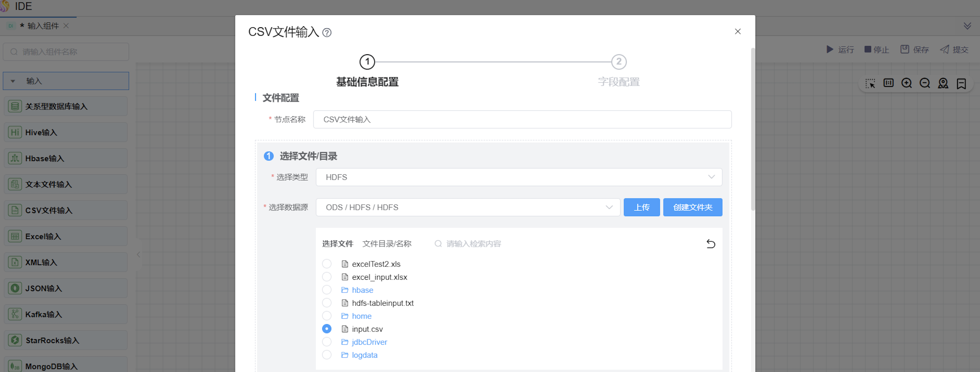Image resolution: width=980 pixels, height=372 pixels.
Task: Click the 创建文件夹 button
Action: point(692,207)
